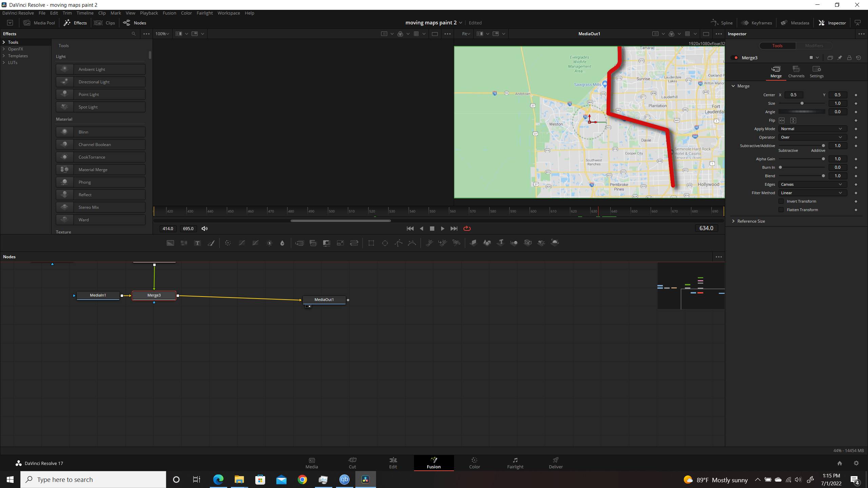The image size is (868, 488).
Task: Add a Merge node from toolbar
Action: pos(299,243)
